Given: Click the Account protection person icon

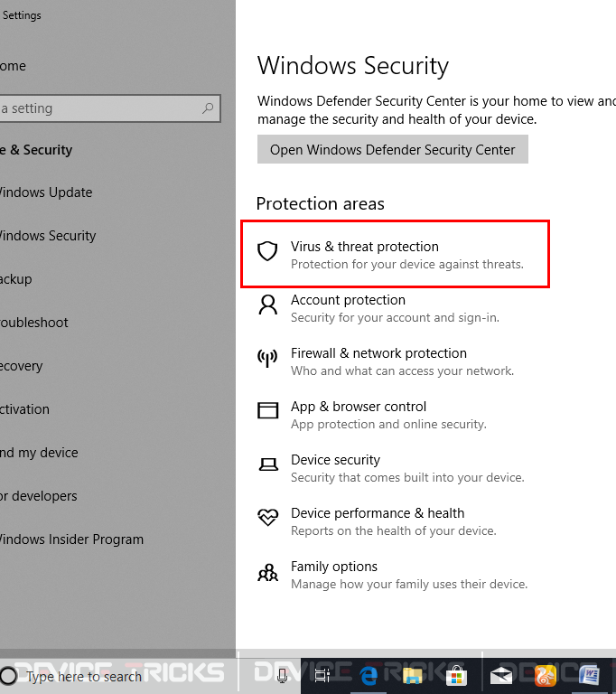Looking at the screenshot, I should [x=267, y=305].
